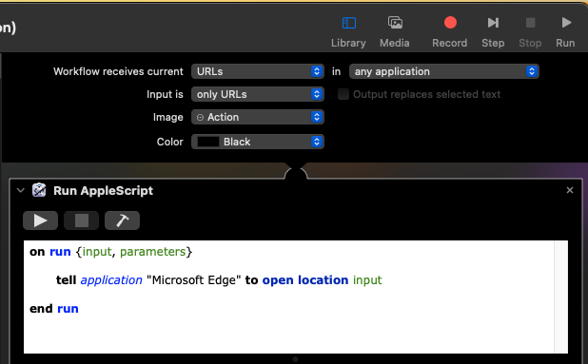This screenshot has height=364, width=588.
Task: Open the 'only URLs' dropdown
Action: [258, 94]
